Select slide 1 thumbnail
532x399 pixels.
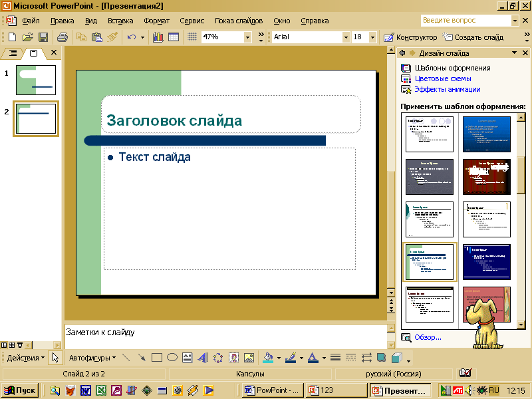(36, 80)
